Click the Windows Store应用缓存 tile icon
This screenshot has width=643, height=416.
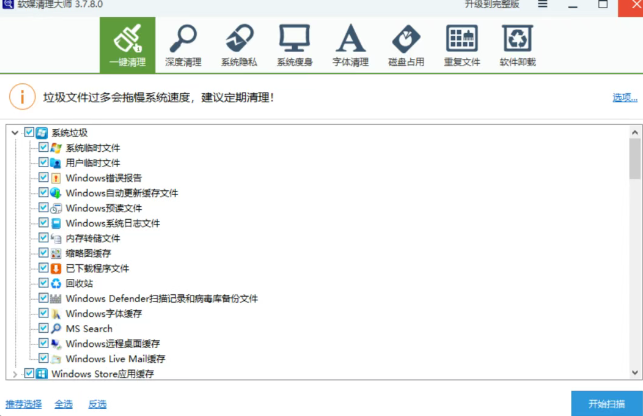point(41,373)
